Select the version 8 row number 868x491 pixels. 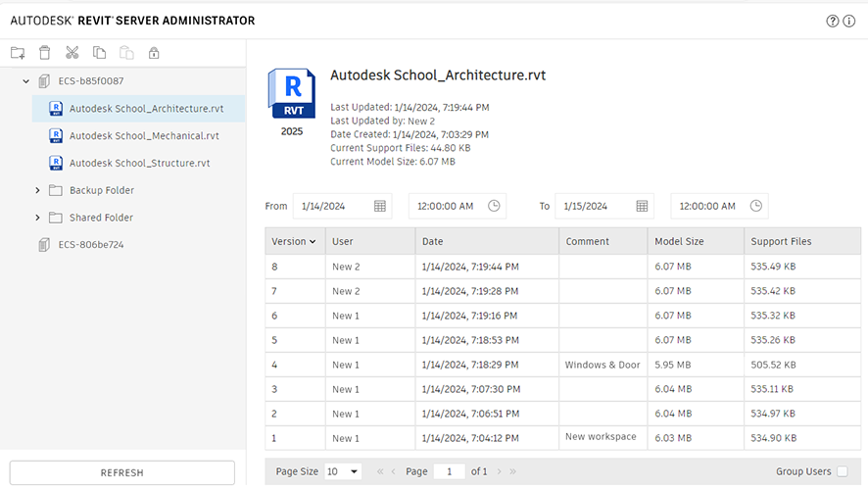[x=274, y=267]
